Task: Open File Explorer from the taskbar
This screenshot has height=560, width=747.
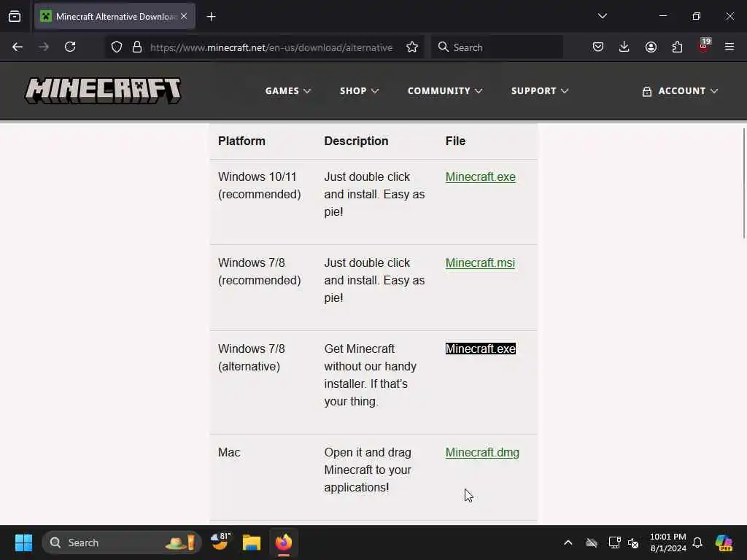Action: (x=252, y=542)
